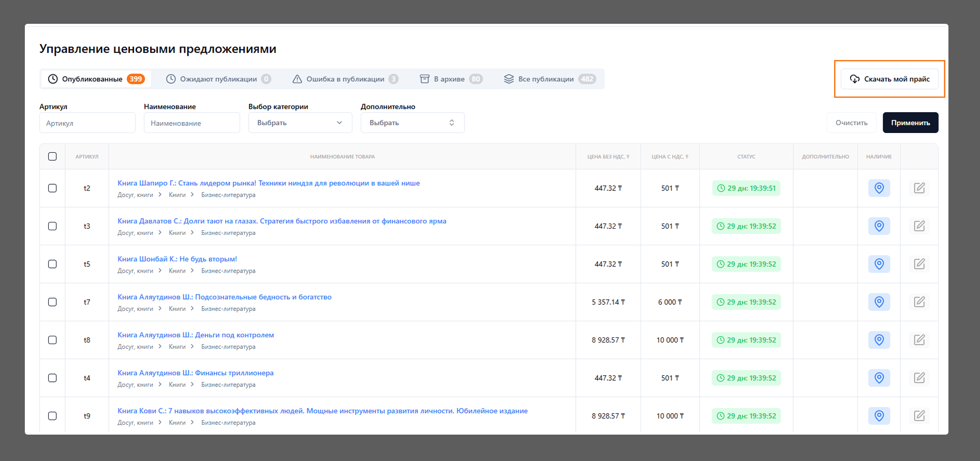980x461 pixels.
Task: Edit offer in row t3
Action: 919,226
